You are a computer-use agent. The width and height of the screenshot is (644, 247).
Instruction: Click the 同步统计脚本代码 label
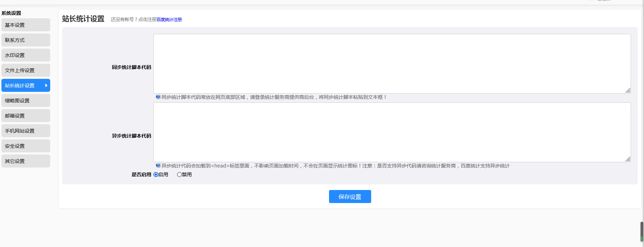click(x=132, y=67)
